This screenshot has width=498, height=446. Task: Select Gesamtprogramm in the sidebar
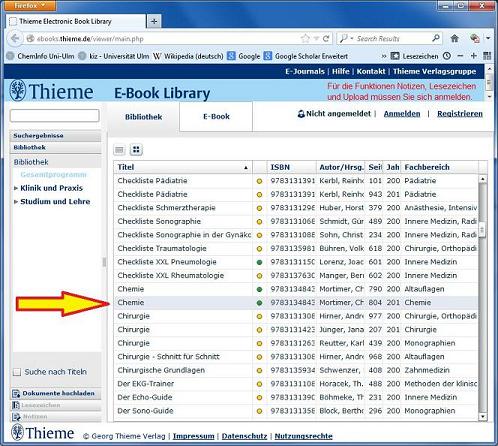(x=53, y=175)
